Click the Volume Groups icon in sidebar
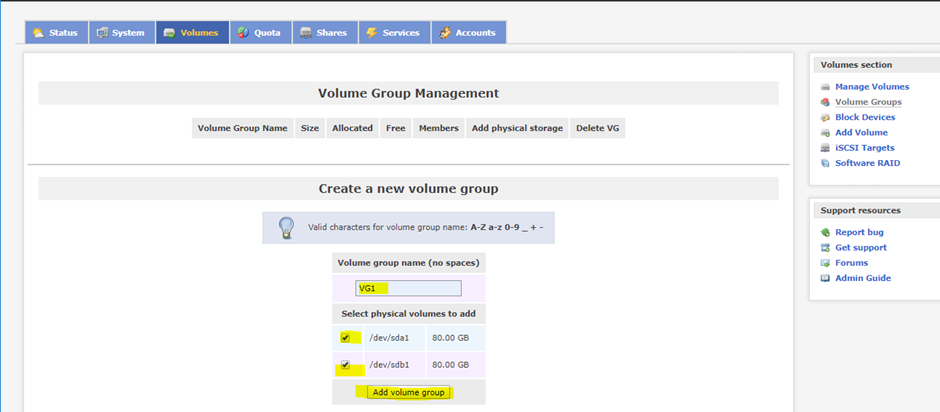 point(825,103)
